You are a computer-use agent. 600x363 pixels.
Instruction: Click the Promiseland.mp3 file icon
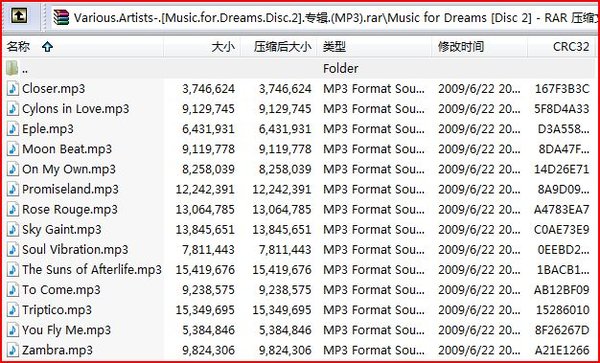13,189
